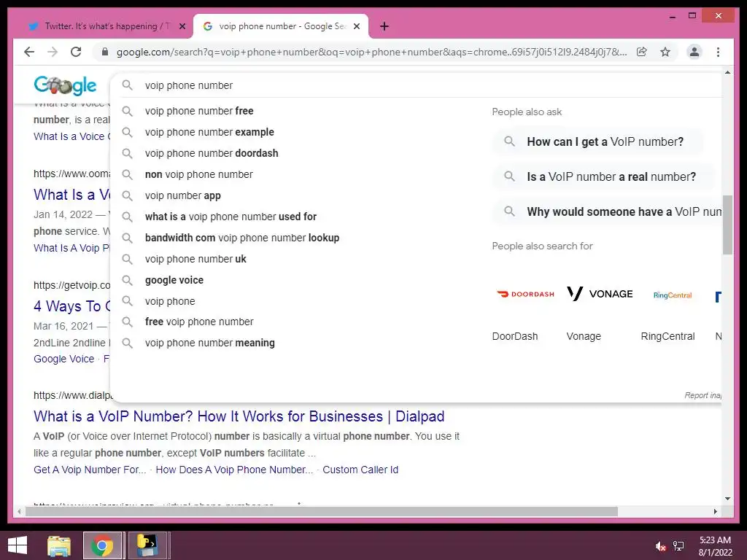This screenshot has height=560, width=747.
Task: Pick the 'voip number app' suggestion
Action: coord(183,195)
